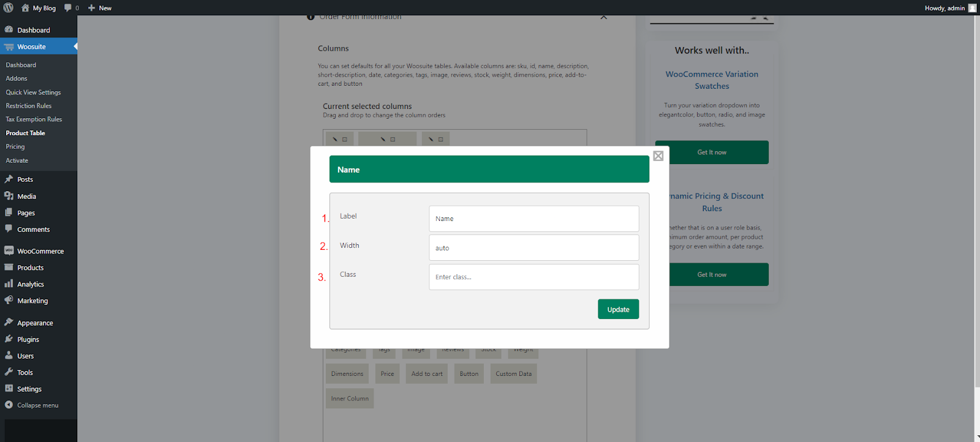This screenshot has height=442, width=980.
Task: Click the Woosuite cart icon
Action: pyautogui.click(x=9, y=47)
